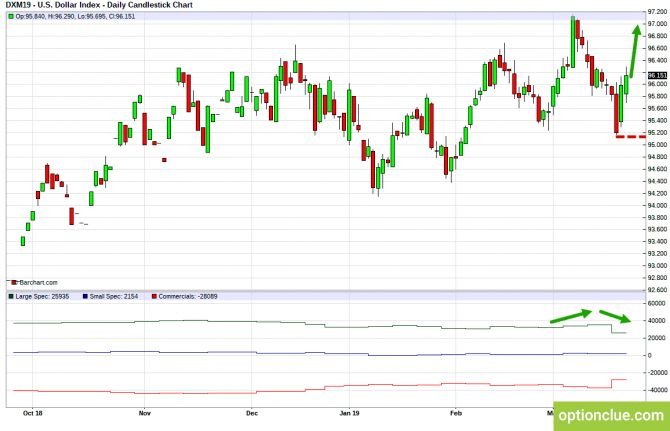Click the 92.600 price axis label

(x=657, y=290)
